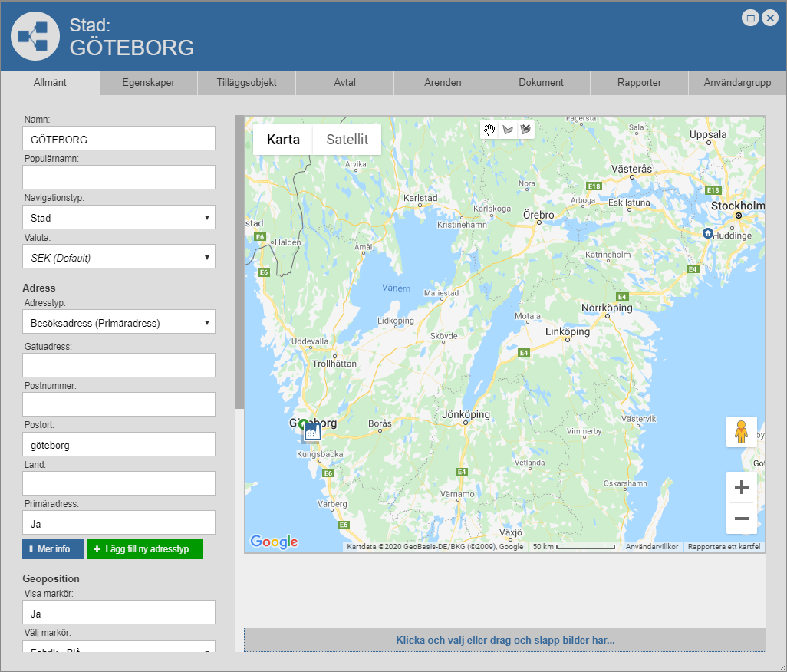Viewport: 787px width, 672px height.
Task: Click the Mer info button
Action: click(x=53, y=549)
